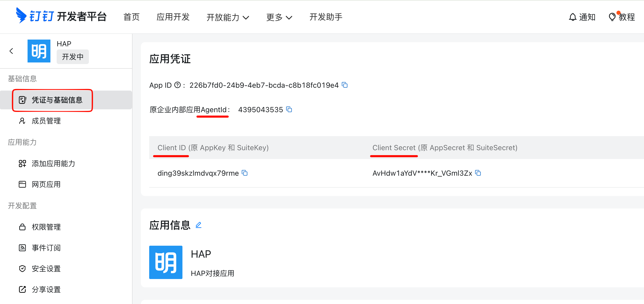Open 开发助手 in top navigation
This screenshot has height=304, width=644.
326,17
